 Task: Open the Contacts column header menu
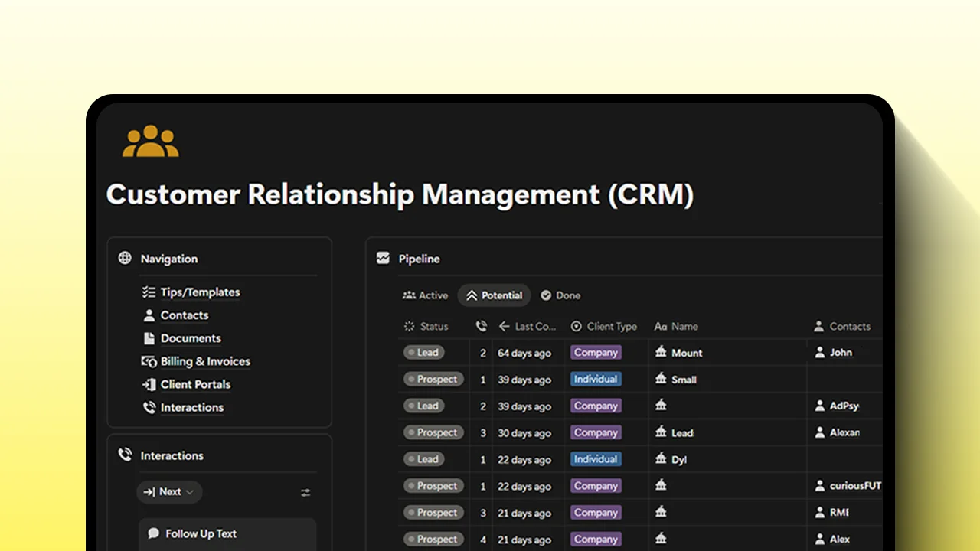tap(842, 326)
